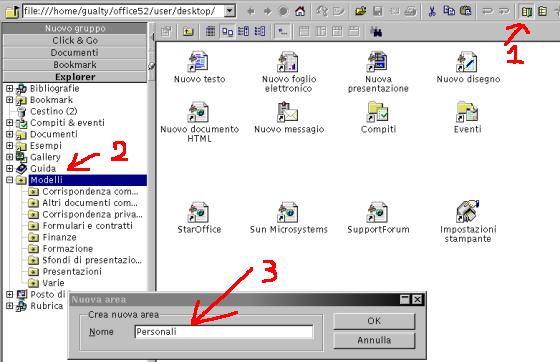Click the Back navigation arrow

pos(251,11)
